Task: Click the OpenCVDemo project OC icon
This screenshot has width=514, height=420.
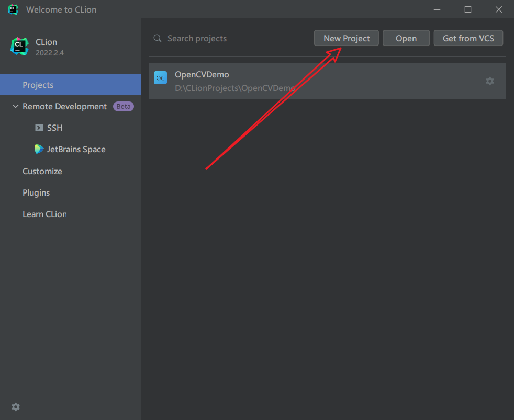Action: 160,77
